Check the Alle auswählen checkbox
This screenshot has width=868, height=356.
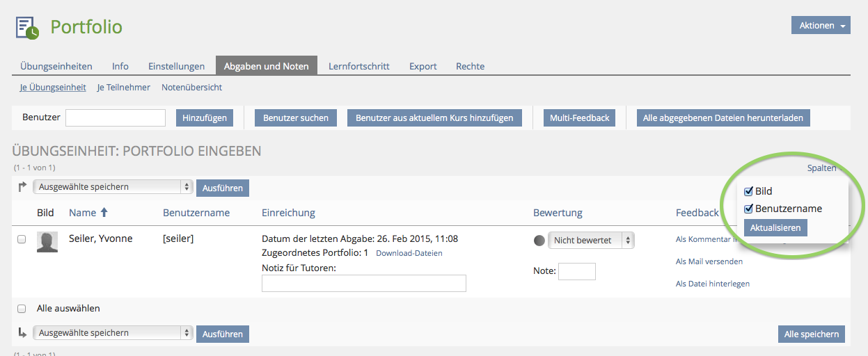coord(22,309)
